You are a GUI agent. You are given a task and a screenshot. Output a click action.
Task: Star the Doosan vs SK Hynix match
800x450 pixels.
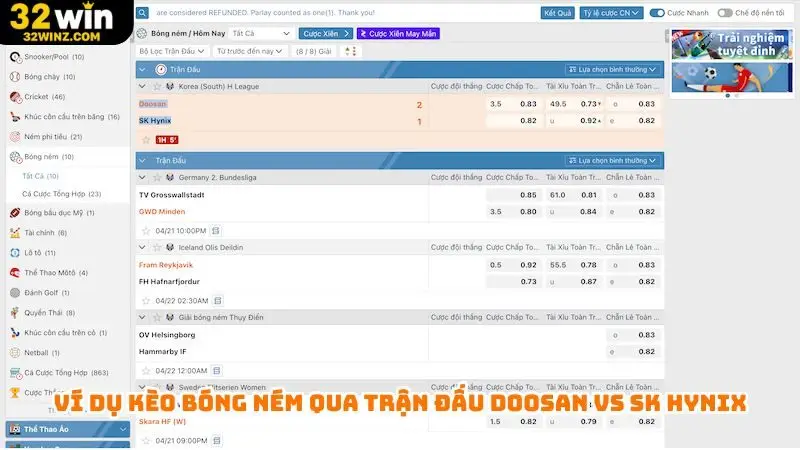[146, 140]
